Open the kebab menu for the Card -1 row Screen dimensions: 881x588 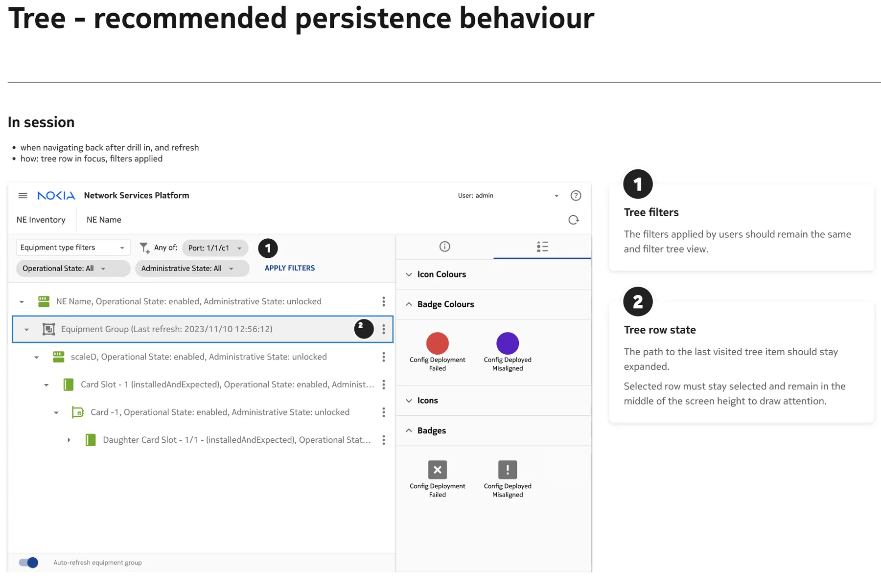coord(384,412)
